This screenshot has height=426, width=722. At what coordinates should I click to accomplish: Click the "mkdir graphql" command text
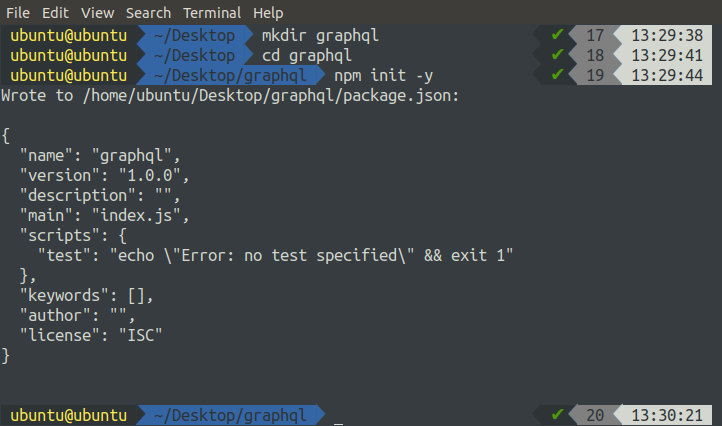pos(320,35)
